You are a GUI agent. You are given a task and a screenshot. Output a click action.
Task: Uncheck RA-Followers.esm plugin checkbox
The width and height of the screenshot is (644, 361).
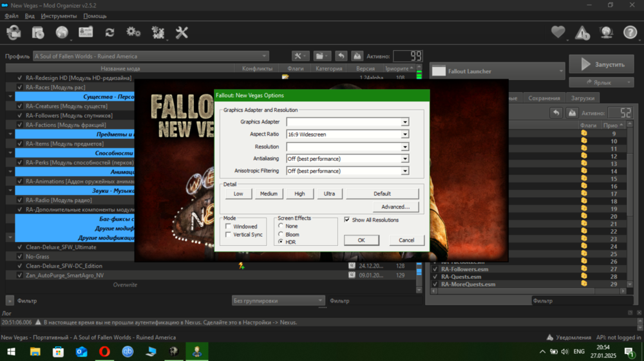[x=435, y=269]
